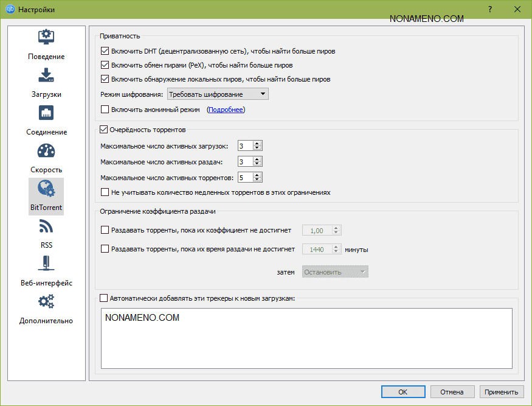Click the qBittorrent title bar icon
The image size is (532, 406).
pos(10,10)
